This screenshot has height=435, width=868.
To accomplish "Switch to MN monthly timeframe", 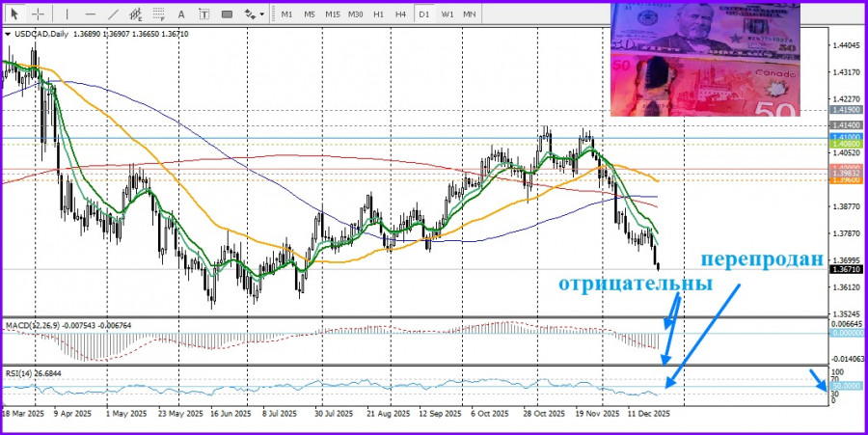I will (470, 14).
